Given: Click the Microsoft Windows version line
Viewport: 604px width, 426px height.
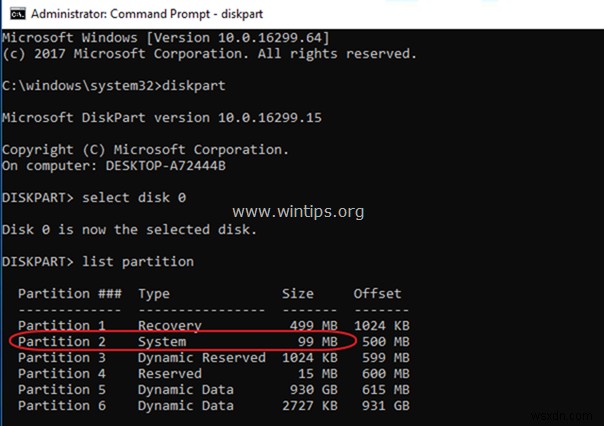Looking at the screenshot, I should tap(166, 39).
